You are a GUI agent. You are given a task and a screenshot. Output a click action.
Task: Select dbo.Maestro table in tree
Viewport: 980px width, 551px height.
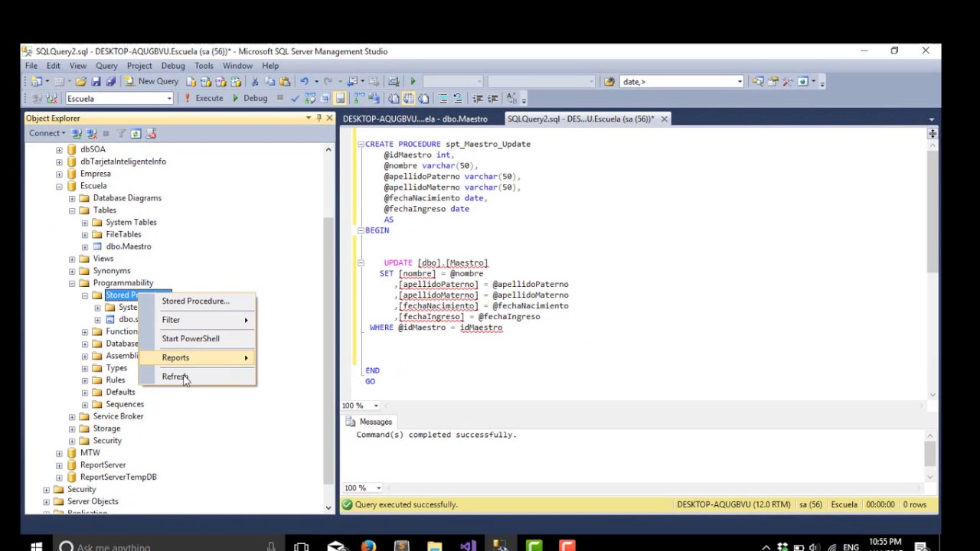(x=128, y=246)
